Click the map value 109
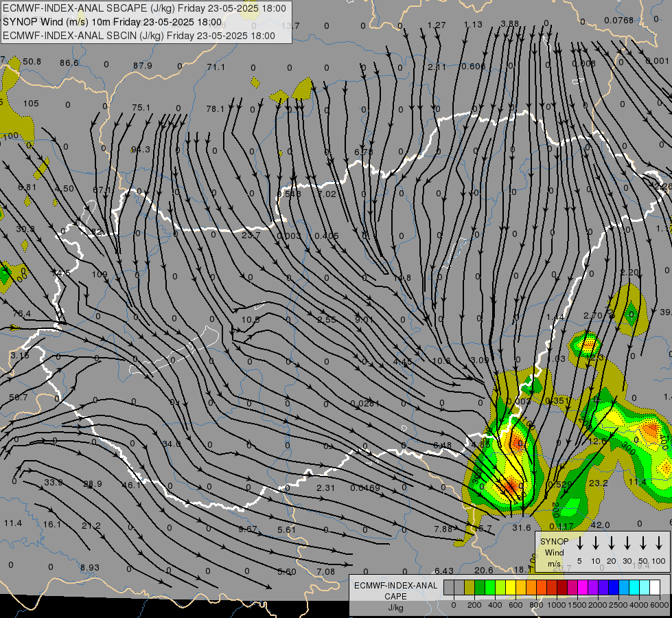Viewport: 672px width, 618px height. [x=100, y=274]
